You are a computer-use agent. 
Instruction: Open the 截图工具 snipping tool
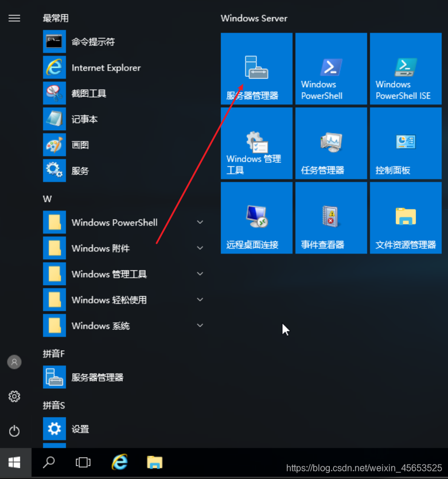tap(122, 93)
